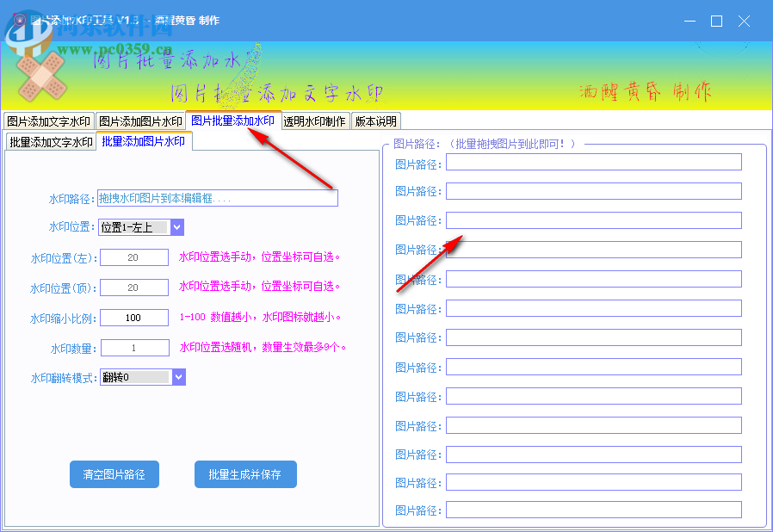The width and height of the screenshot is (773, 532).
Task: Switch to the 图片添加文字水印 tab
Action: 49,121
